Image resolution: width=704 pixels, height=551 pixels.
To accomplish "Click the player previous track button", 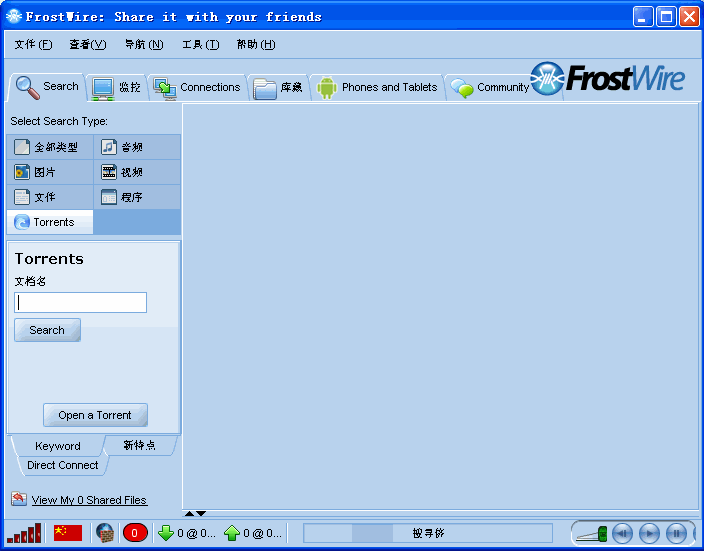I will [x=622, y=533].
